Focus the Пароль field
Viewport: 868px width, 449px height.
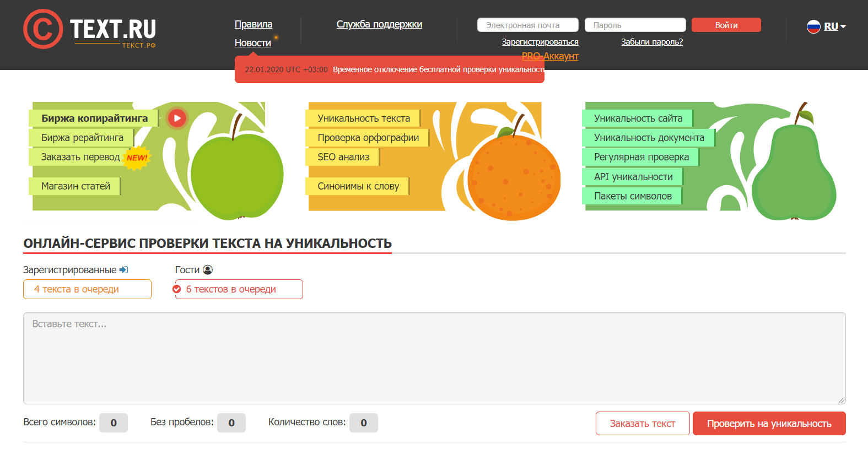pos(635,25)
